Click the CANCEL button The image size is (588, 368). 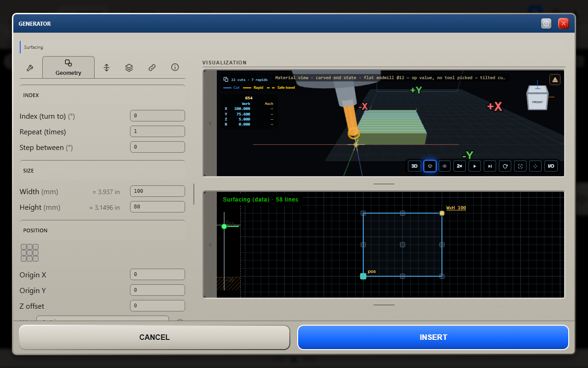coord(154,337)
